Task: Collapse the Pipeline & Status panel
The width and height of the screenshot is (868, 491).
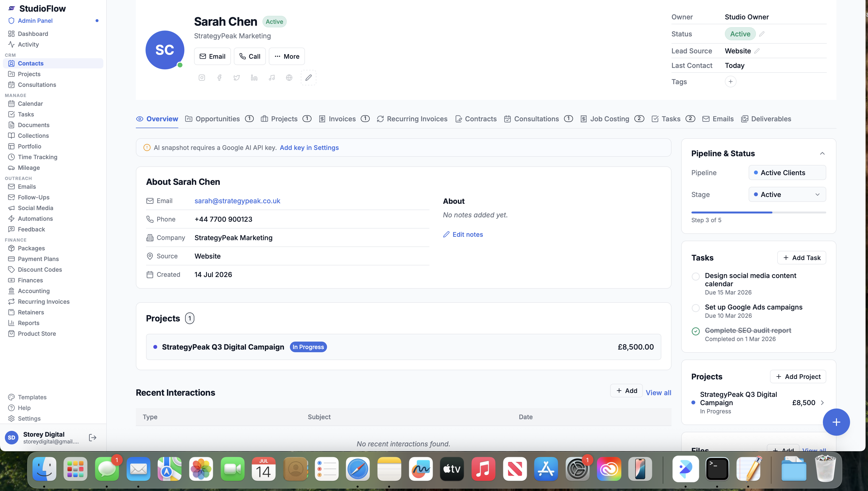Action: click(x=822, y=153)
